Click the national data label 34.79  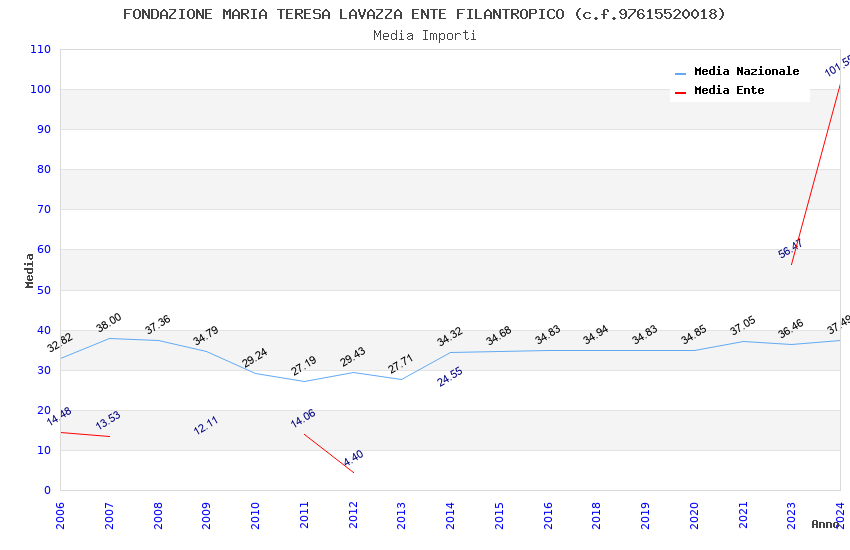205,335
